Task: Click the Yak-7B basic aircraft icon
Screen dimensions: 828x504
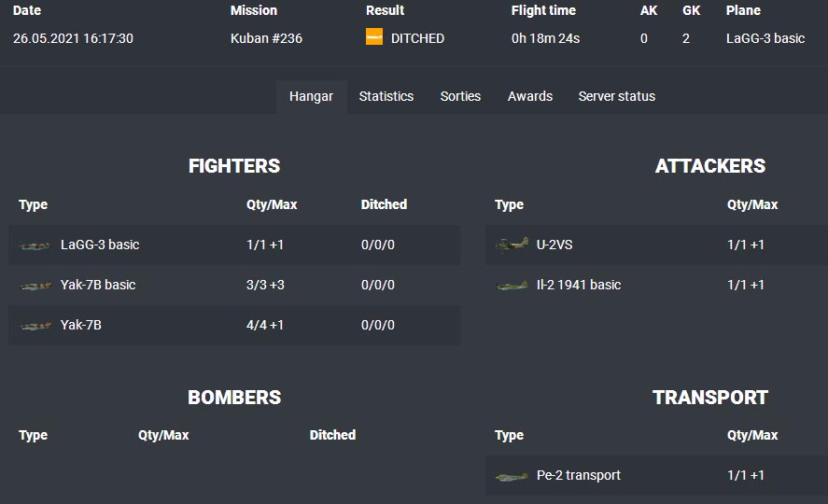Action: pyautogui.click(x=35, y=286)
